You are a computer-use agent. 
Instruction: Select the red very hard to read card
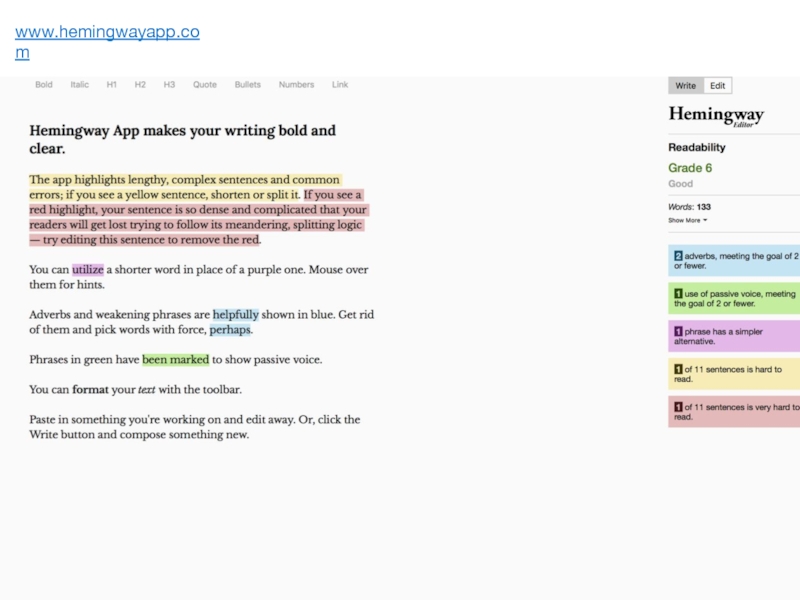pos(734,412)
